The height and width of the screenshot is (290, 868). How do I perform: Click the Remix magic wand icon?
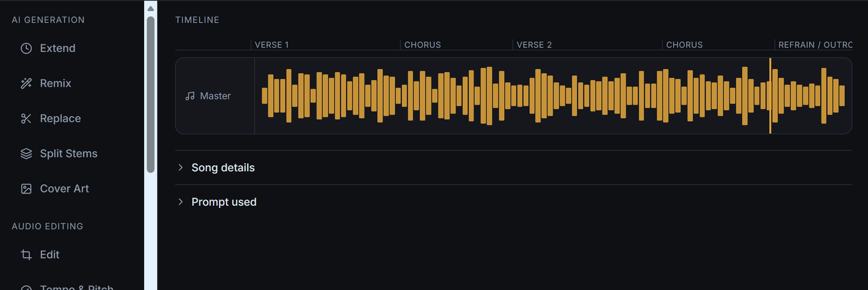pyautogui.click(x=26, y=83)
